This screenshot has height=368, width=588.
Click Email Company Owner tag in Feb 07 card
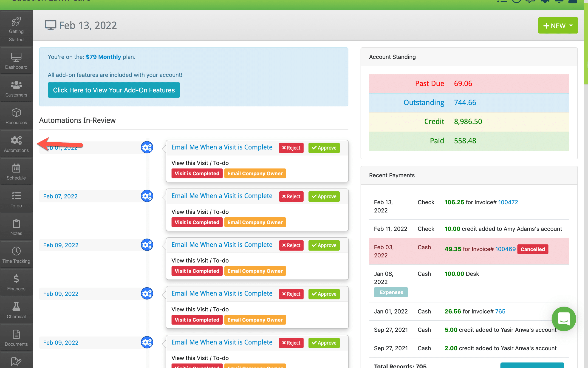click(255, 222)
